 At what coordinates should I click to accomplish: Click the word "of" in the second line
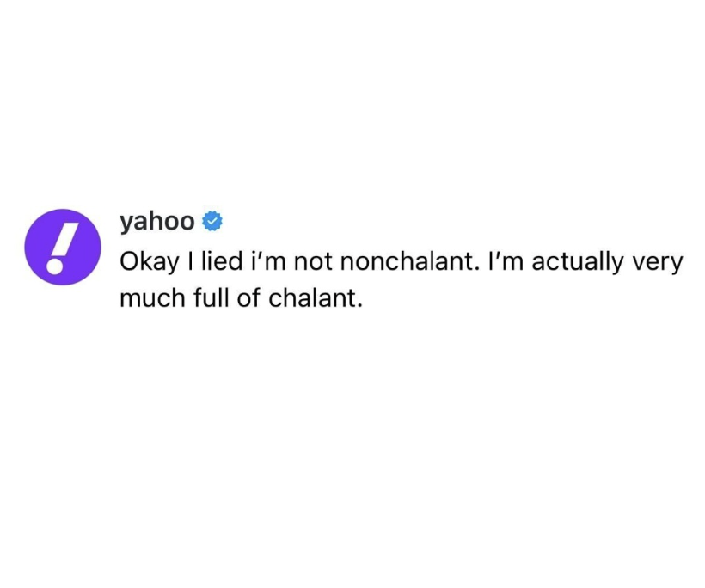click(248, 298)
